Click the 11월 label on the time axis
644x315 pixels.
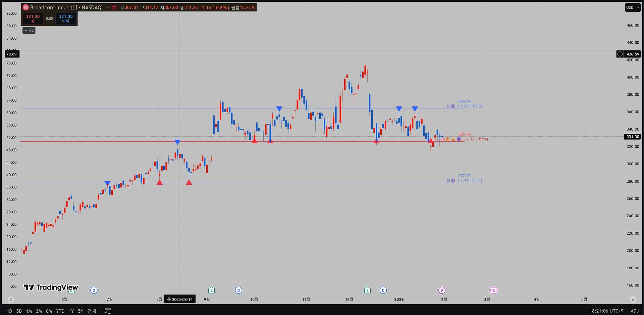coord(306,300)
